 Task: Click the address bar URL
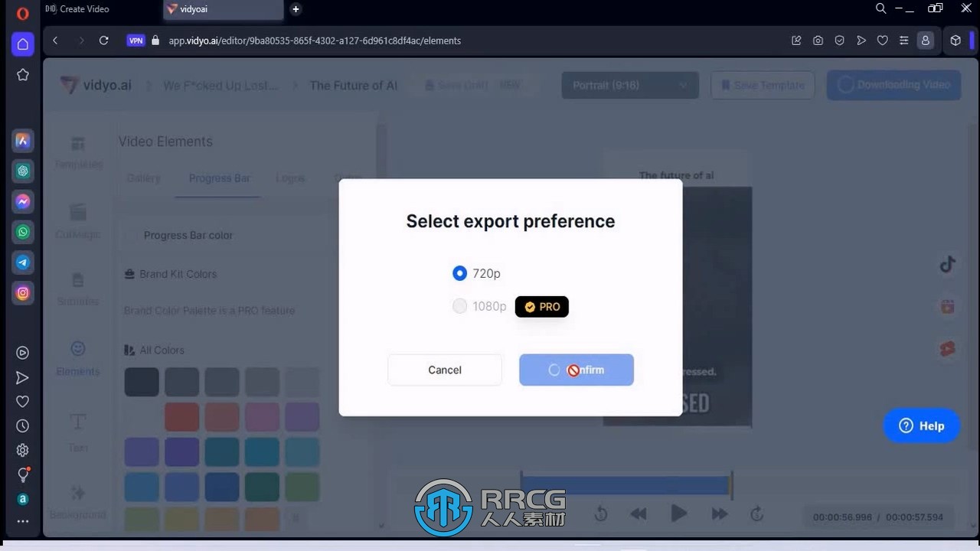[x=315, y=41]
